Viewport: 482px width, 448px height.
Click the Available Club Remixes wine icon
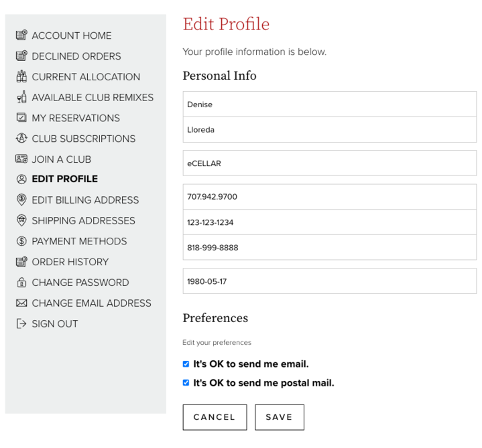pos(21,97)
